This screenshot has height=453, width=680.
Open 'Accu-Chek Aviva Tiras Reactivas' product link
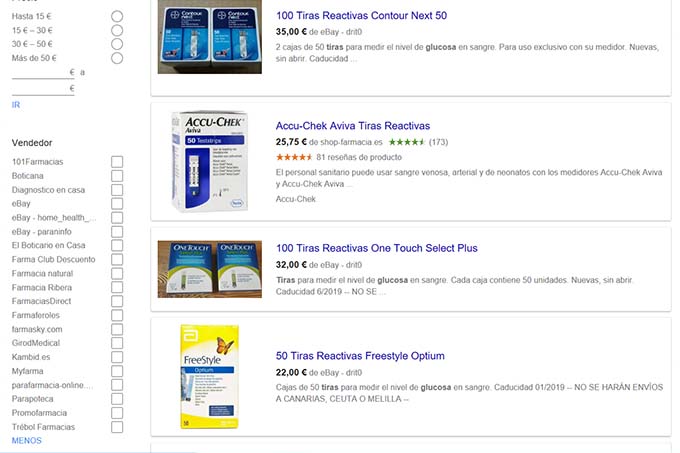click(x=352, y=126)
